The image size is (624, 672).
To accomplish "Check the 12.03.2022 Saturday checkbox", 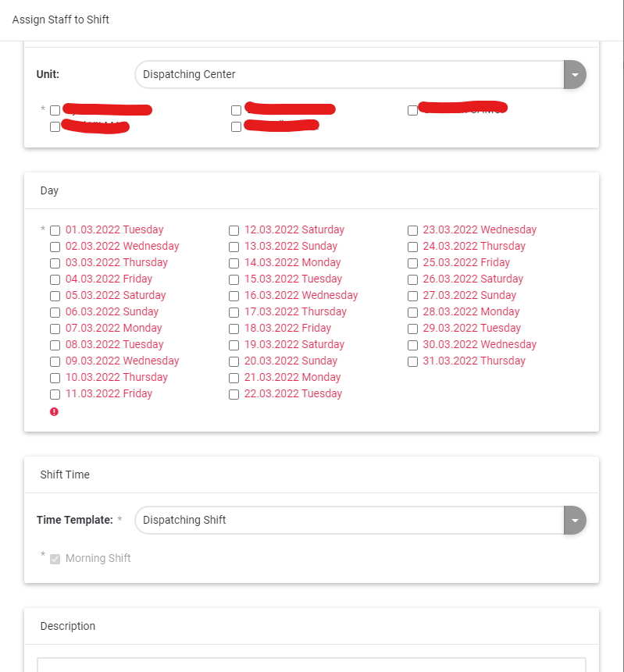I will [234, 230].
